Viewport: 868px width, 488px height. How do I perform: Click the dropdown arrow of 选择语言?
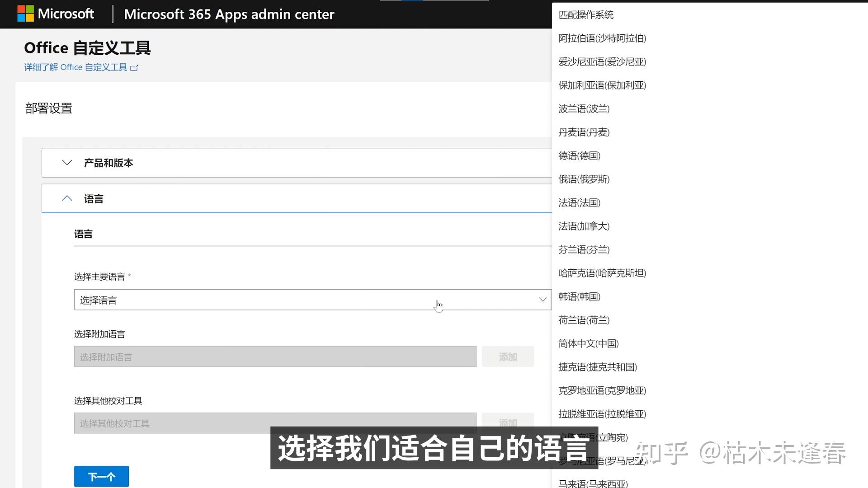542,300
